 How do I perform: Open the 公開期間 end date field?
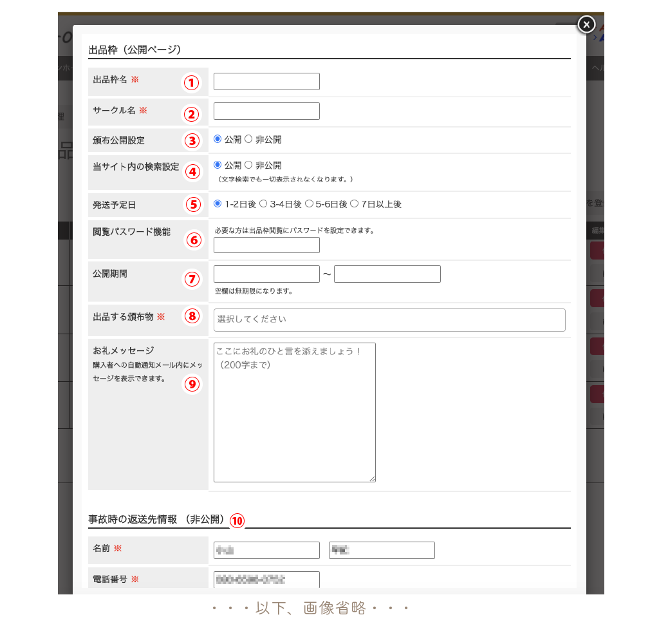click(x=387, y=274)
